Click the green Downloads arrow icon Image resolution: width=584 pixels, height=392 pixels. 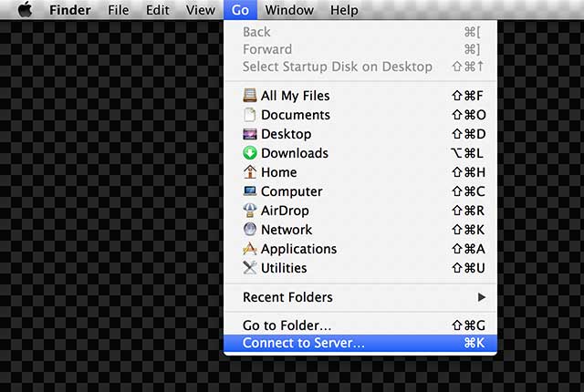coord(250,153)
